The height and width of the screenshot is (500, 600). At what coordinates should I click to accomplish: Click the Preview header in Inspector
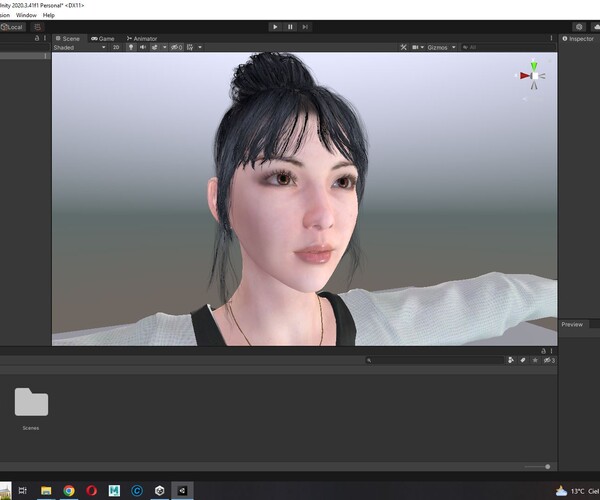pyautogui.click(x=572, y=324)
